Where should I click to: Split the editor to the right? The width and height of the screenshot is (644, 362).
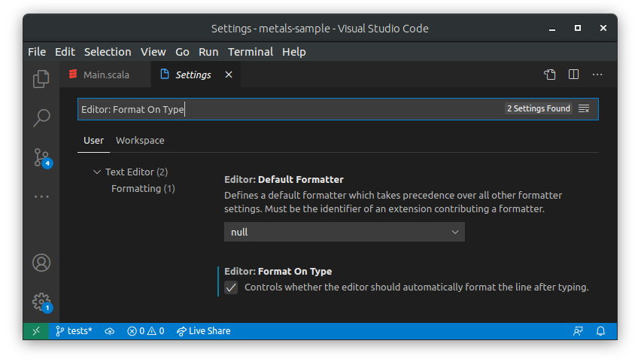pyautogui.click(x=574, y=75)
